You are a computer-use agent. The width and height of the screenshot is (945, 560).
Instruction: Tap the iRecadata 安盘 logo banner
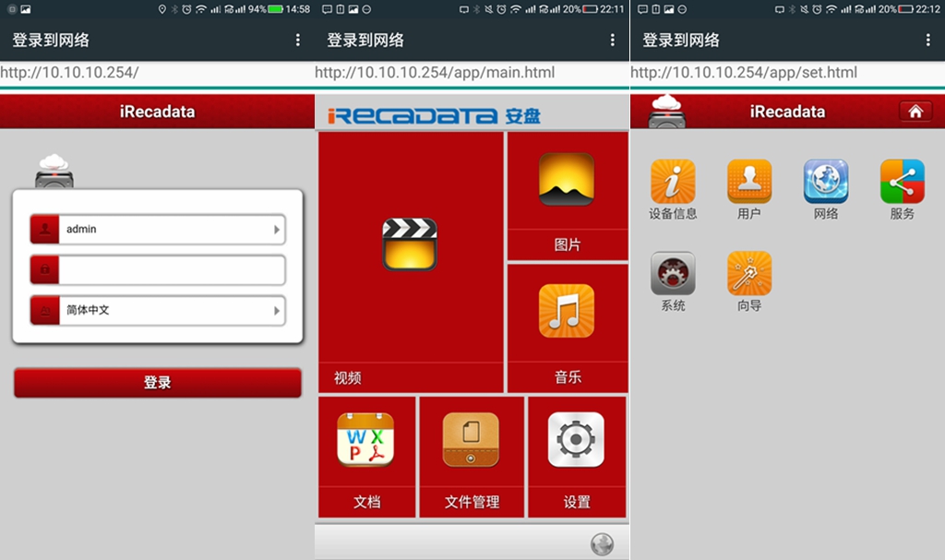(x=435, y=115)
